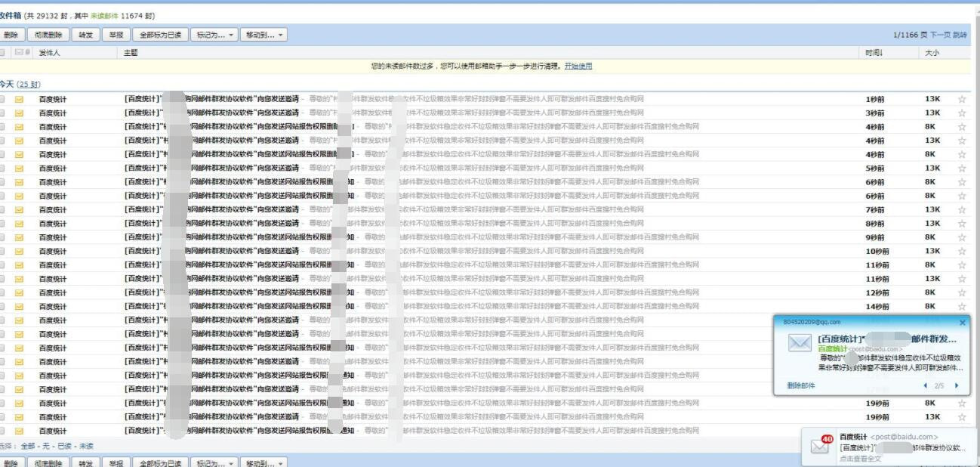Open the 移动到... dropdown in the top toolbar

tap(263, 35)
